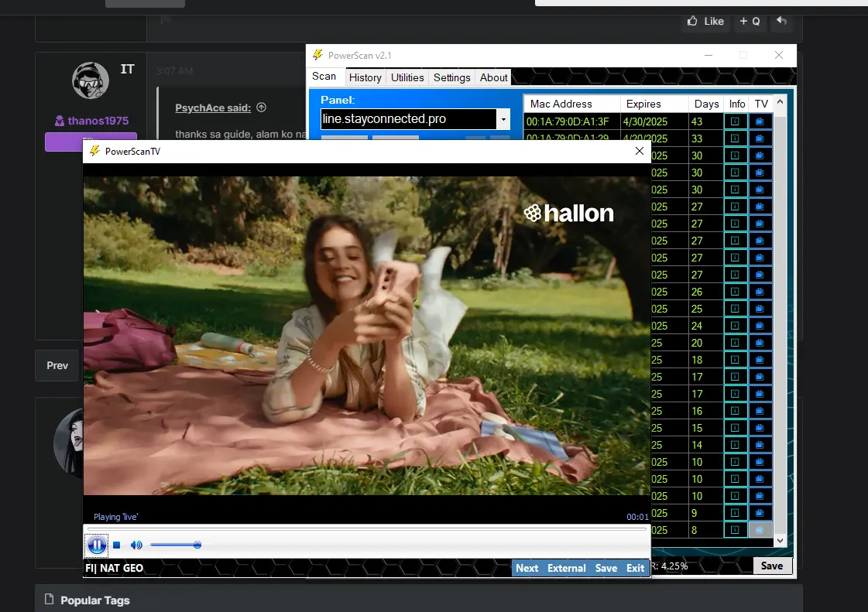Open the TV icon for the 14-day row
The image size is (868, 612).
click(760, 445)
